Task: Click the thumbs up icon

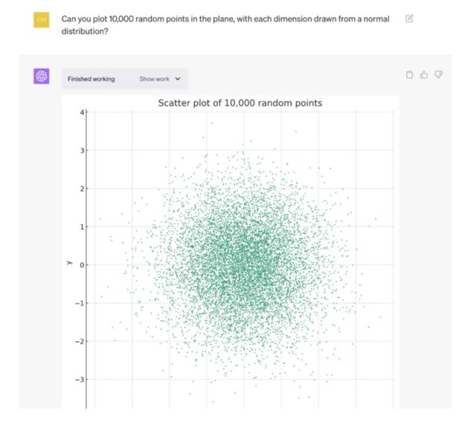Action: pyautogui.click(x=424, y=74)
